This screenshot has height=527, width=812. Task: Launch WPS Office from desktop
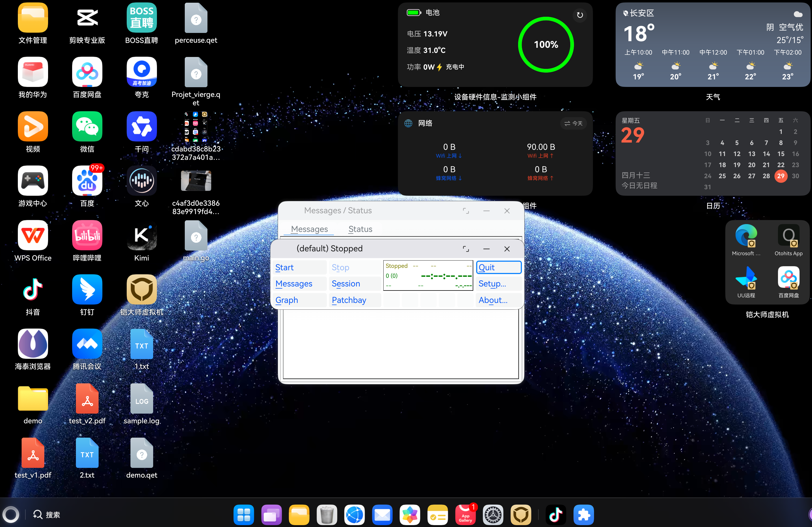[33, 235]
